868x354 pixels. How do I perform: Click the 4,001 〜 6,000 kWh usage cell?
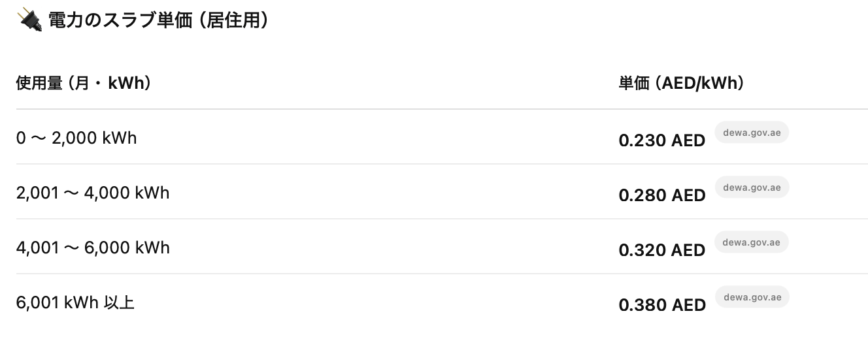pos(93,248)
